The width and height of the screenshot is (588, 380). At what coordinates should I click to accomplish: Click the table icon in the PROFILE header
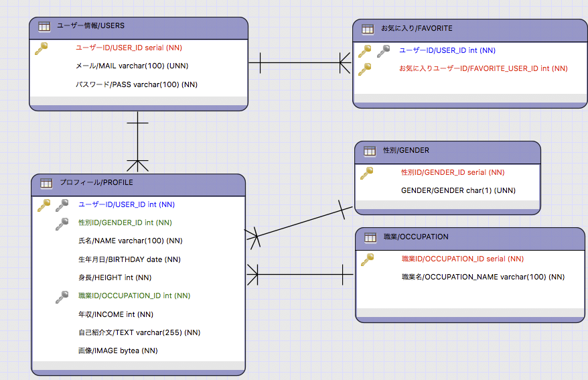click(46, 183)
